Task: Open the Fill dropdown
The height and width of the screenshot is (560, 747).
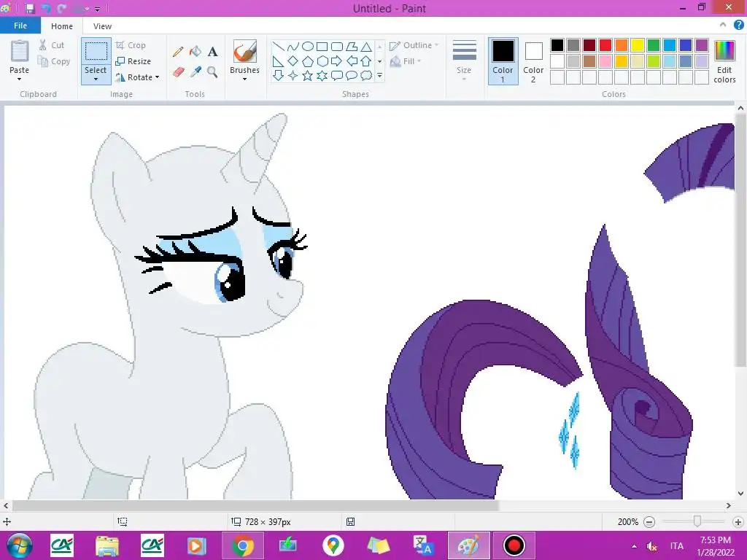Action: [x=406, y=61]
